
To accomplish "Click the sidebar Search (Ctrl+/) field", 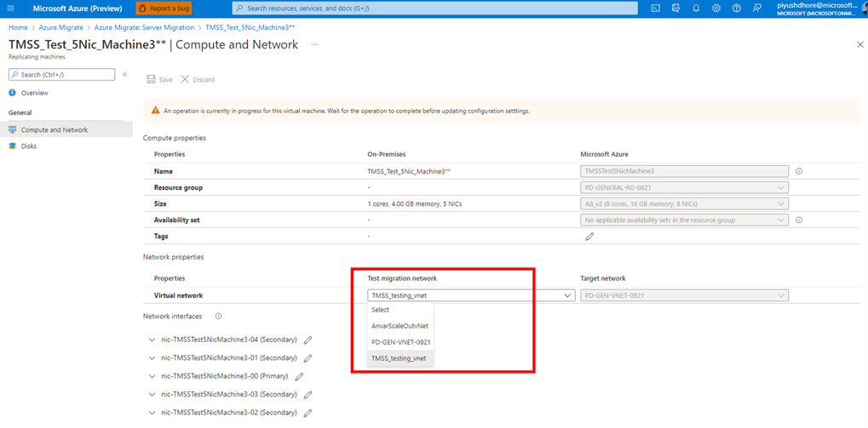I will [x=62, y=74].
